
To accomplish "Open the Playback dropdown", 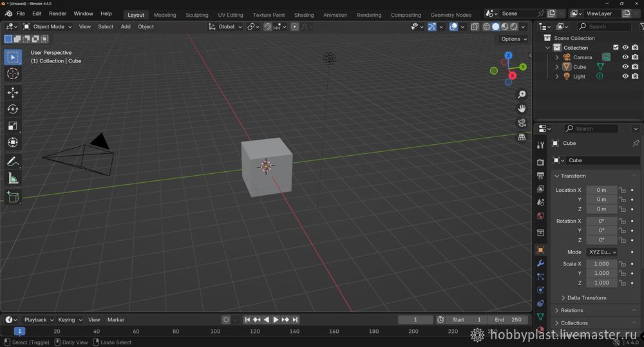I will [x=39, y=320].
